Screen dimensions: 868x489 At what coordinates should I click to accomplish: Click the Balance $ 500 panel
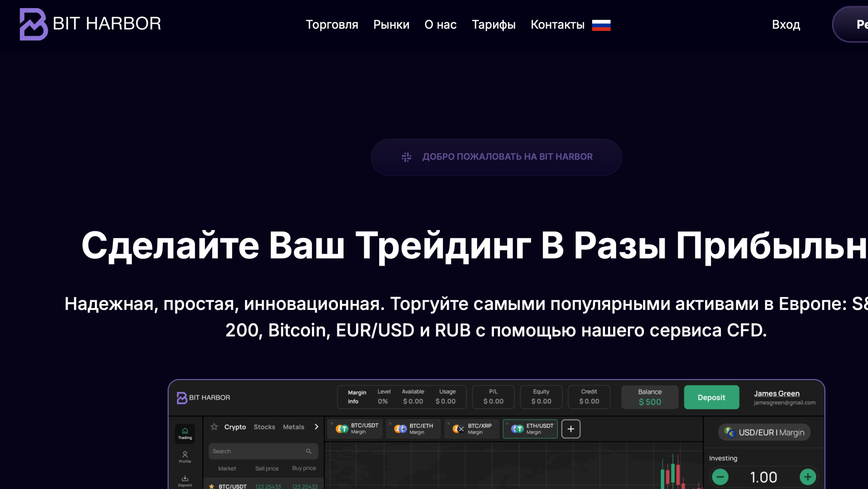click(650, 397)
